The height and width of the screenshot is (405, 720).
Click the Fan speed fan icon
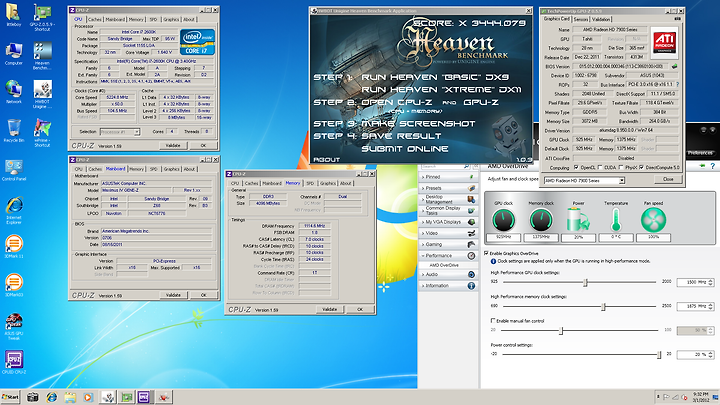coord(653,220)
